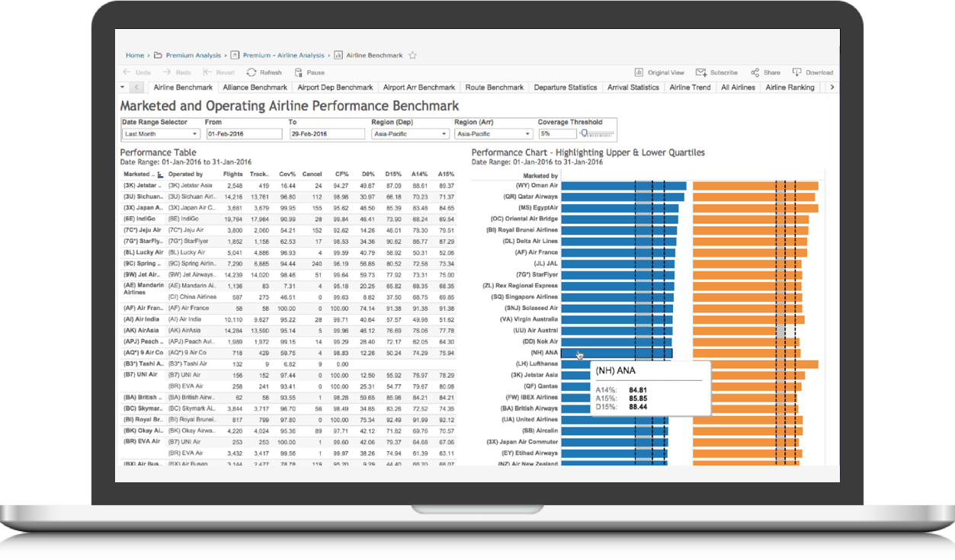Select the (WY) Oman Air chart label
955x560 pixels.
537,185
